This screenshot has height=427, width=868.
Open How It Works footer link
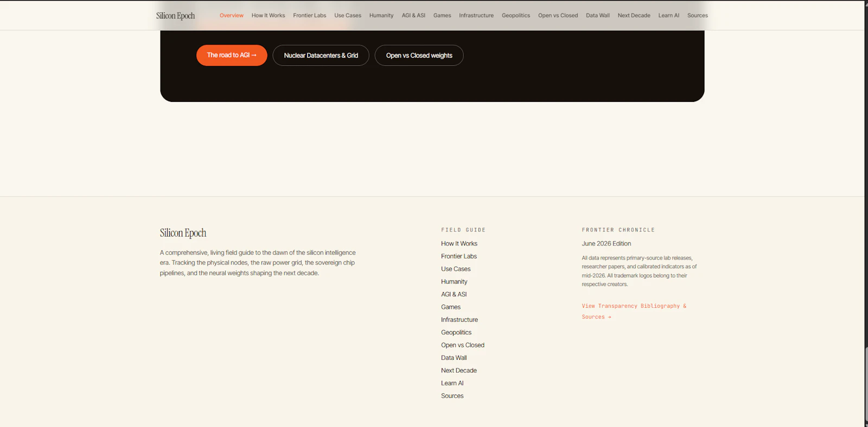[x=459, y=244]
